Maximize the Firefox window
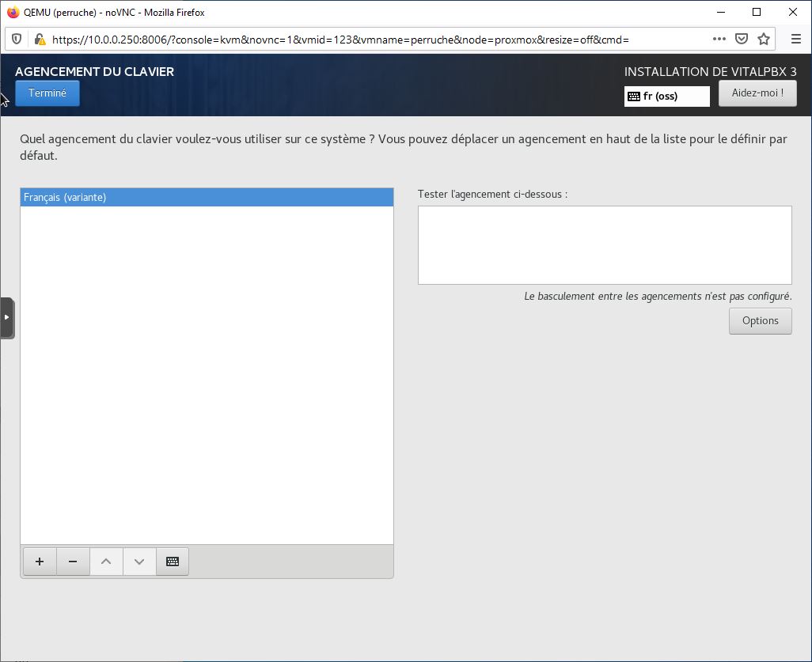Screen dimensions: 812x662 757,12
